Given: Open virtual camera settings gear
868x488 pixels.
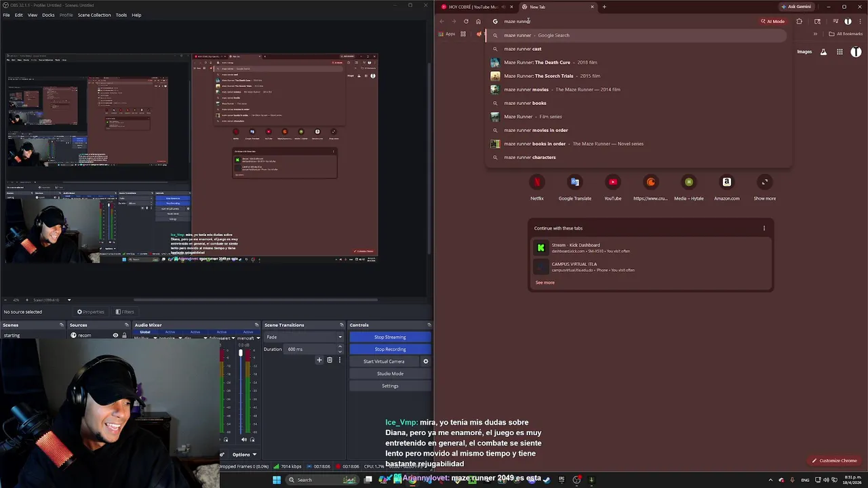Looking at the screenshot, I should (426, 361).
